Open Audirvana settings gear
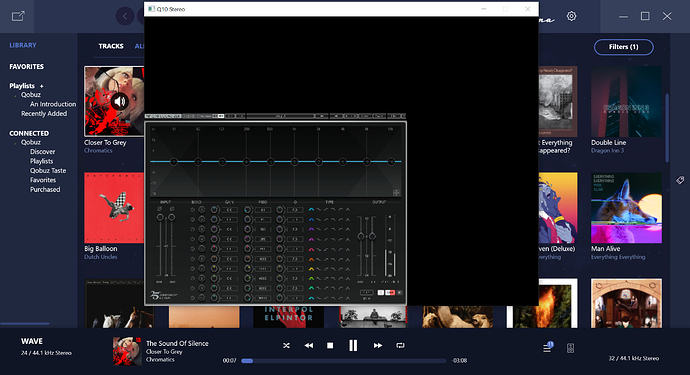 coord(571,16)
